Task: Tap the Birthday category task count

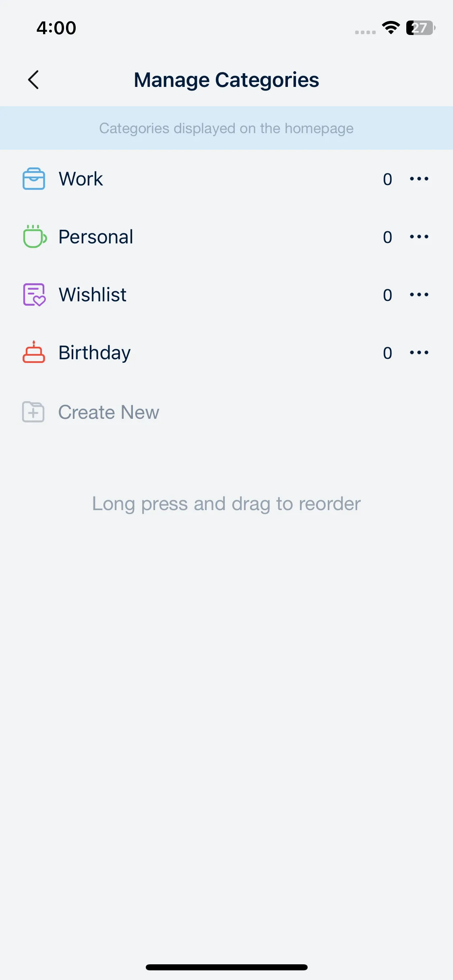Action: tap(387, 353)
